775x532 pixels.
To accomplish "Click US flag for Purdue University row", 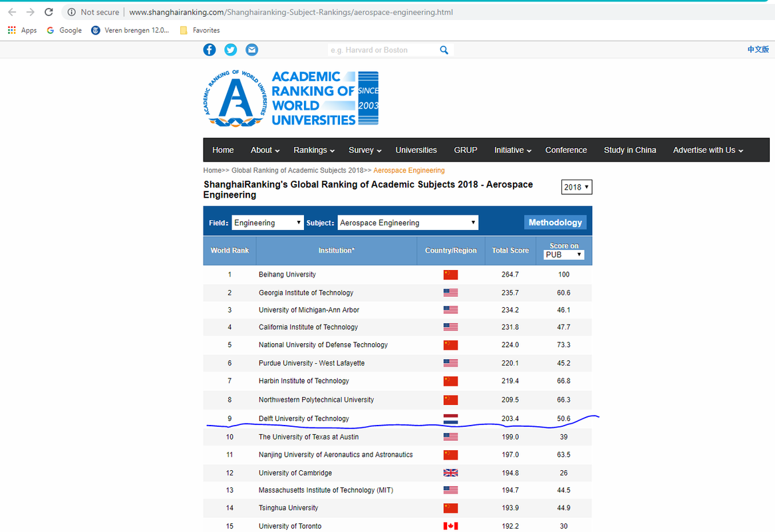I will click(450, 363).
